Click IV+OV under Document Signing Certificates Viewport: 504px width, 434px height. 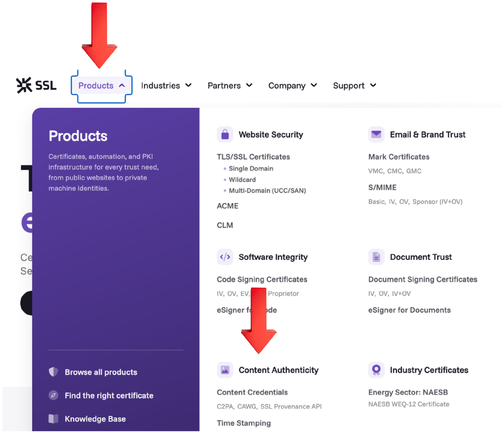point(401,293)
